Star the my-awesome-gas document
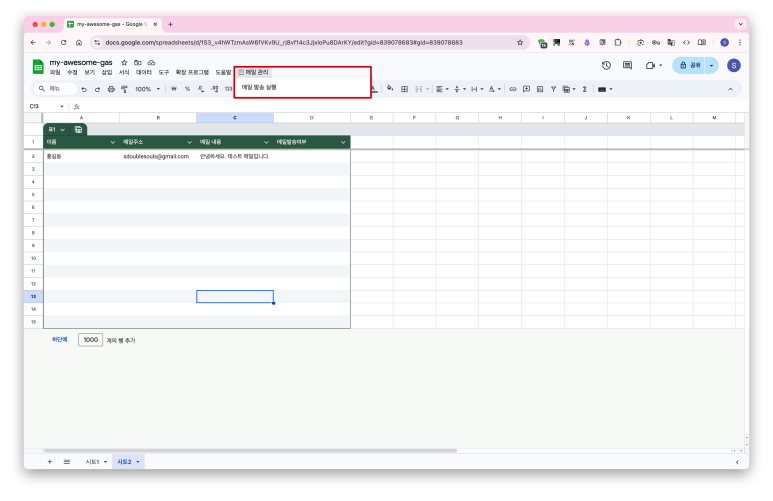 [x=124, y=62]
